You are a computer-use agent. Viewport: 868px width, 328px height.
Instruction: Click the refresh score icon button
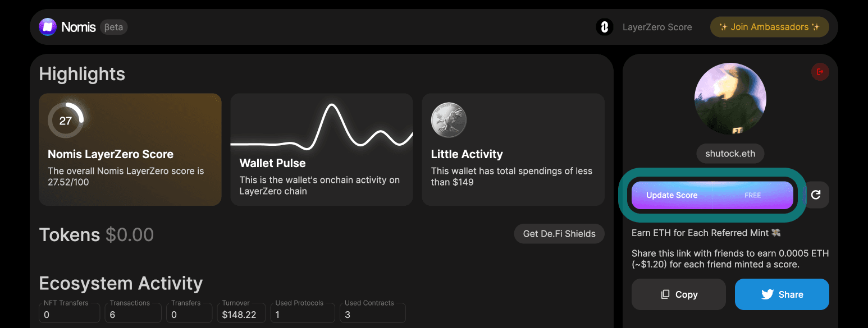coord(816,195)
